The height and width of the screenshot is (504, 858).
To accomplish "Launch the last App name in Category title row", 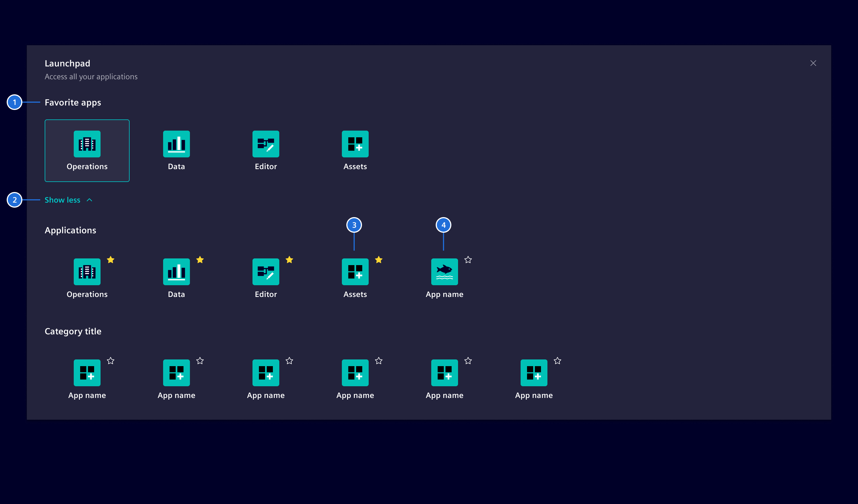I will pyautogui.click(x=533, y=373).
